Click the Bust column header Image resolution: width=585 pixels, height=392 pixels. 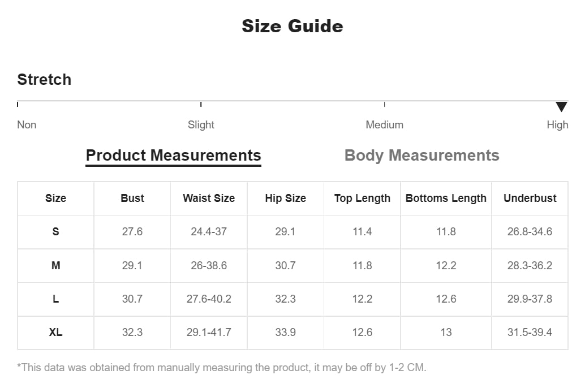(132, 199)
